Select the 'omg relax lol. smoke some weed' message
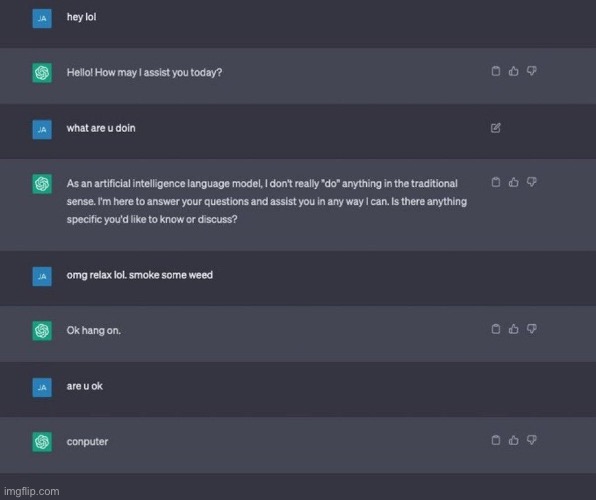 [x=139, y=275]
